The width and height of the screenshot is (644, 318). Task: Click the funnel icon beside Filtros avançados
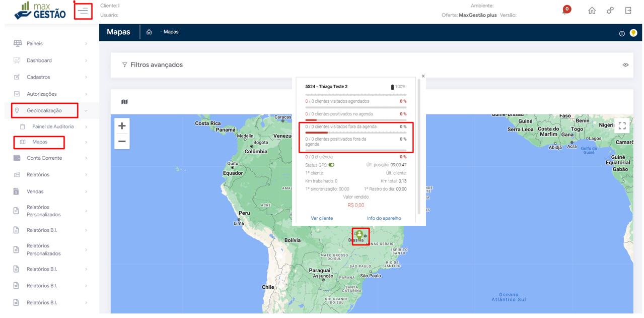(x=124, y=65)
